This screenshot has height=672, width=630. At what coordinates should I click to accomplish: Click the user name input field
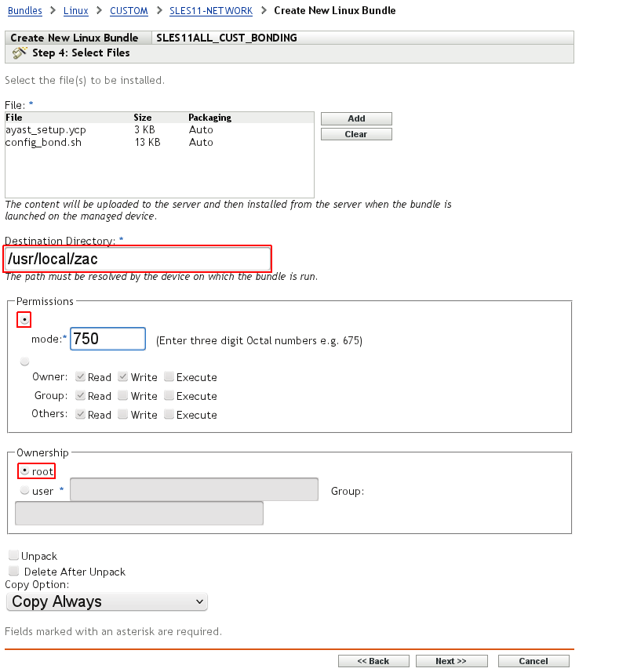point(195,489)
